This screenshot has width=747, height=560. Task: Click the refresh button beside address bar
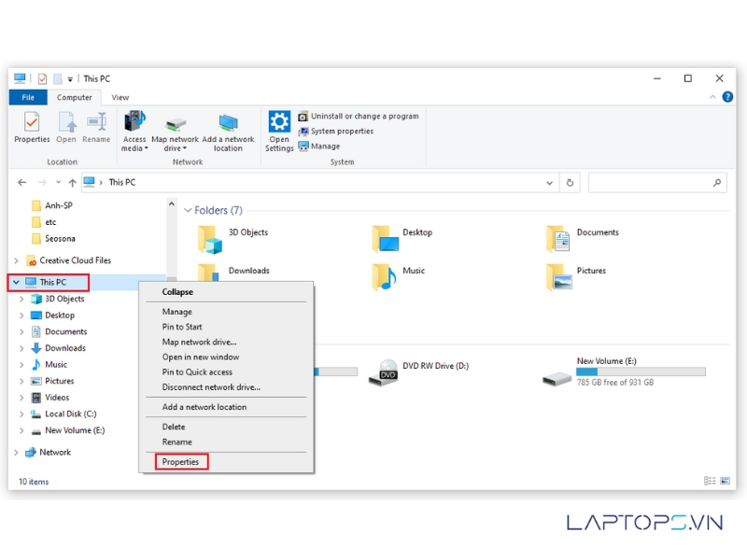click(571, 183)
